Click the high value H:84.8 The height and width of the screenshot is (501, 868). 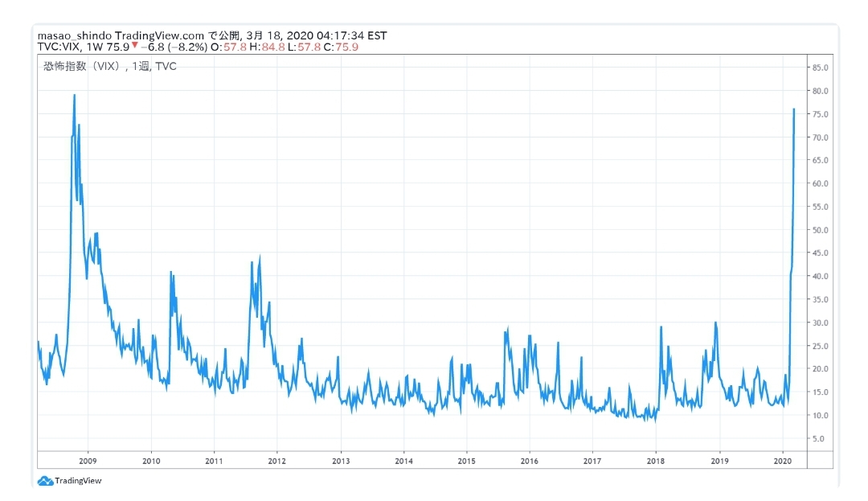[x=267, y=47]
